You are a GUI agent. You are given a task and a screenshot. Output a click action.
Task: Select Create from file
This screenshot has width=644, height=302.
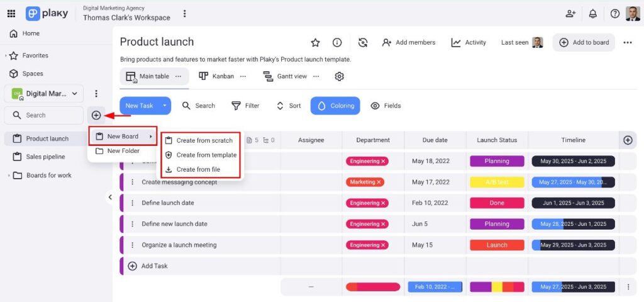(192, 169)
